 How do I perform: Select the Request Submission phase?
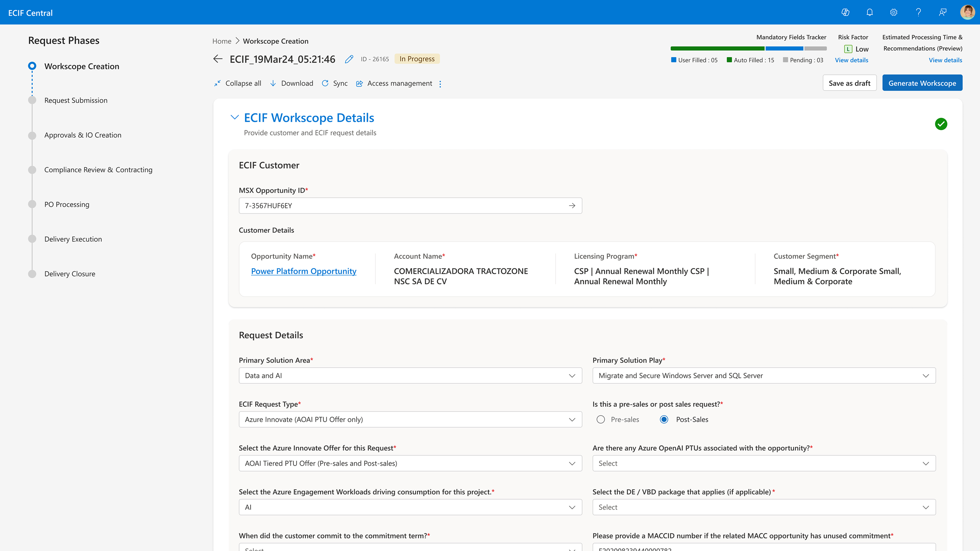click(76, 100)
